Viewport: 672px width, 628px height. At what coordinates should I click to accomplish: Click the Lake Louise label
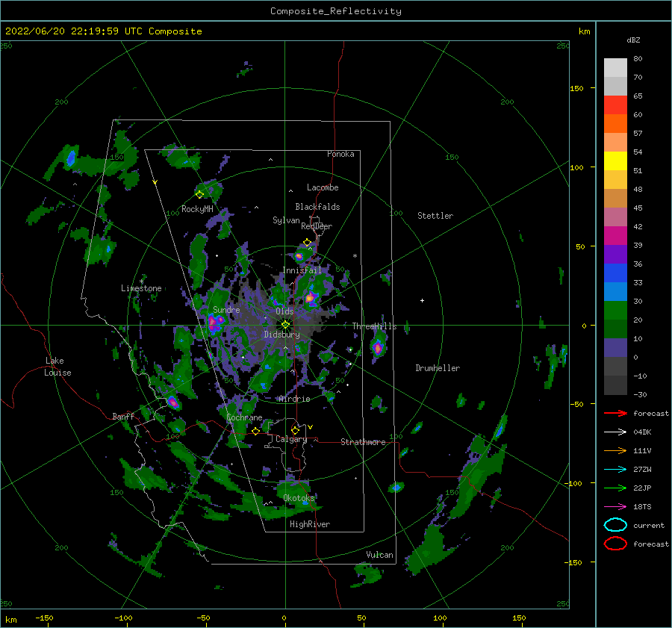pos(57,367)
